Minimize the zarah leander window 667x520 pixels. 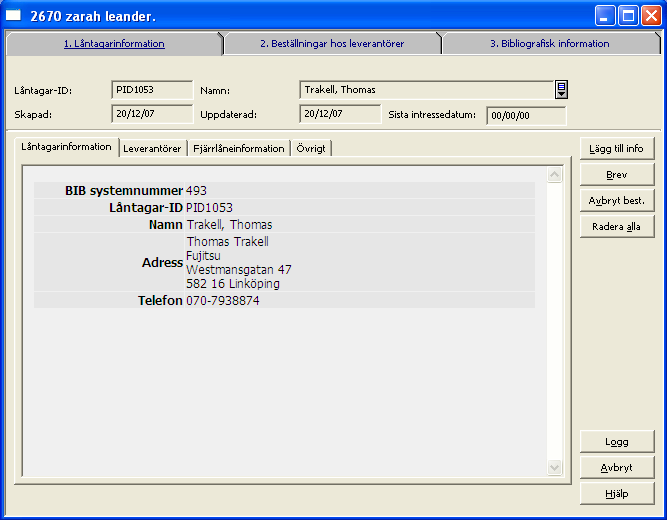[604, 16]
